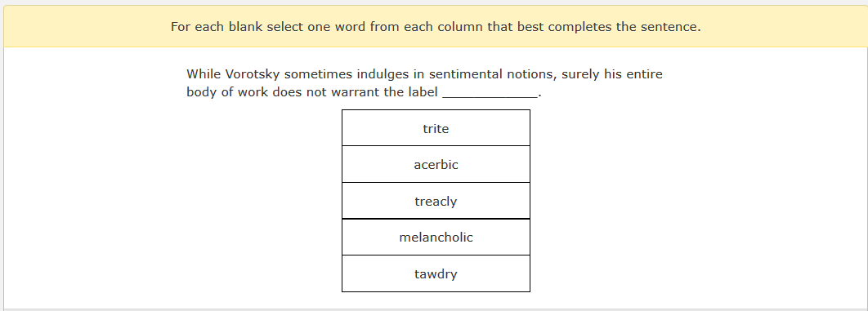Select the answer choice 'trite'
The width and height of the screenshot is (868, 311).
click(436, 128)
